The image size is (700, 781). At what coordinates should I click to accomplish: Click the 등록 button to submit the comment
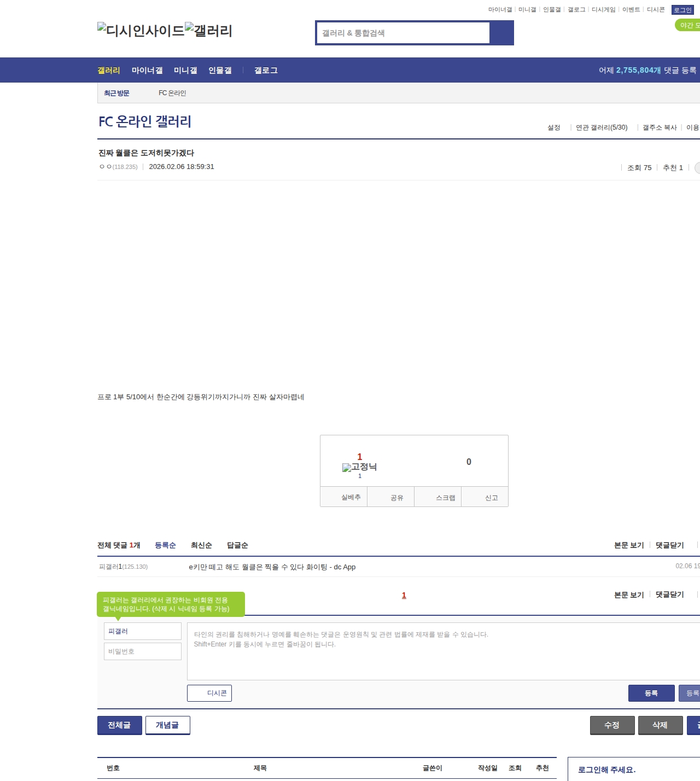pos(651,693)
